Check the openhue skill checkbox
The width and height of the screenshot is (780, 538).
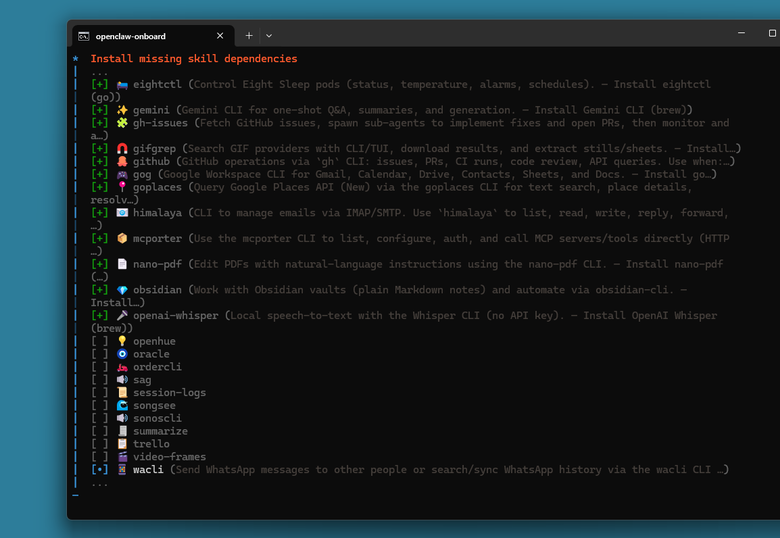point(99,341)
